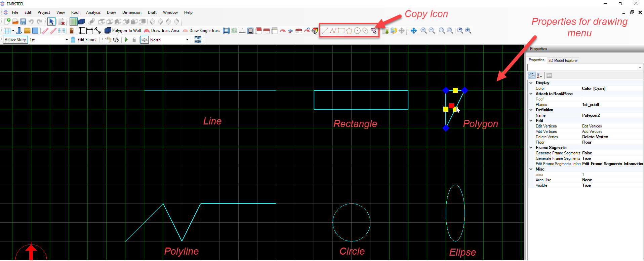644x261 pixels.
Task: Click the Edit Floors button
Action: (84, 40)
